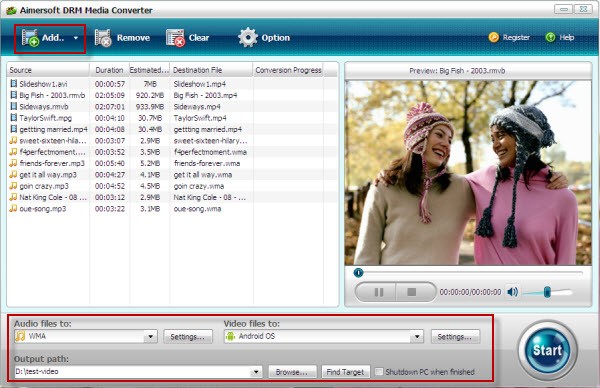Mute the preview speaker icon
The image size is (600, 388).
tap(512, 292)
